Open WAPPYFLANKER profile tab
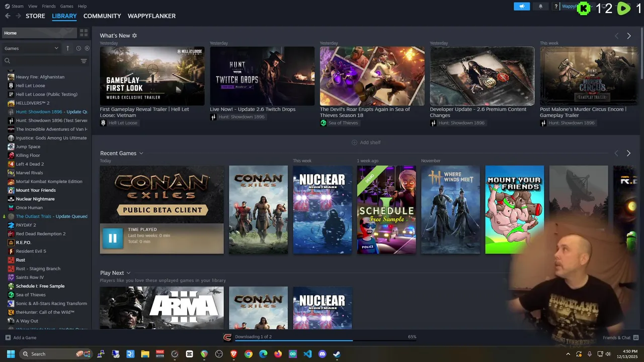The image size is (644, 362). [x=151, y=16]
